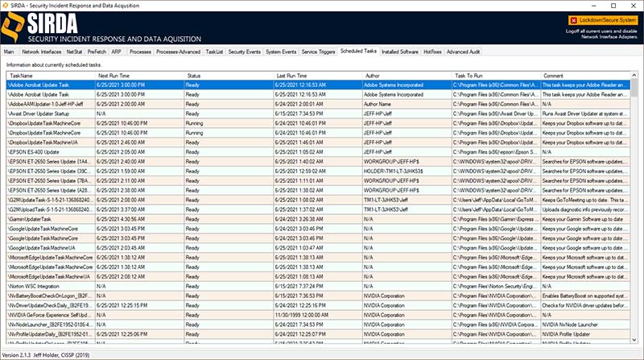The height and width of the screenshot is (360, 644).
Task: Sort by the TaskName column header
Action: pos(51,76)
